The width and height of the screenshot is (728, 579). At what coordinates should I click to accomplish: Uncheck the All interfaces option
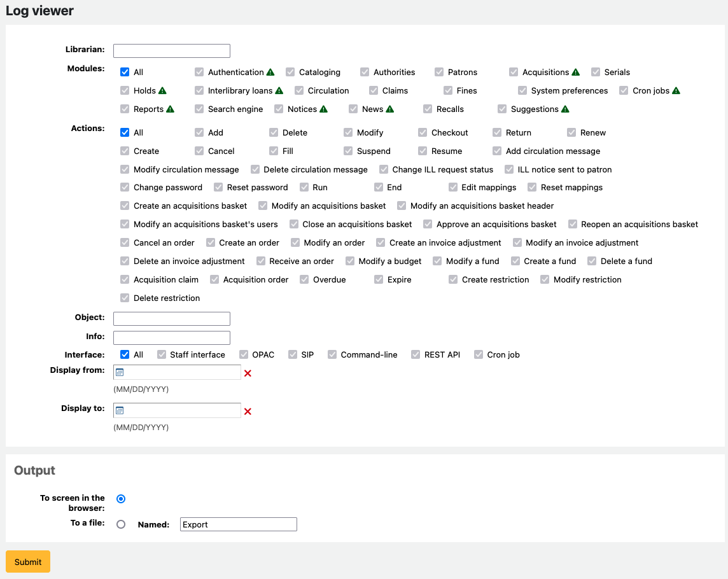125,354
